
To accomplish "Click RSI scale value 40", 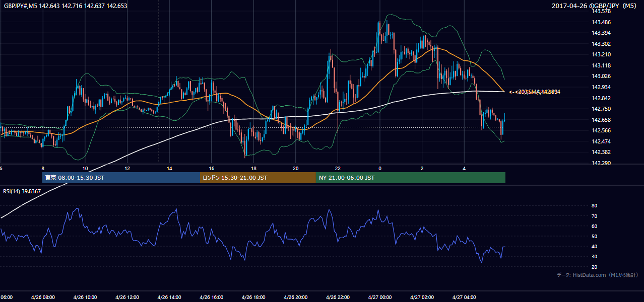I will click(x=594, y=246).
